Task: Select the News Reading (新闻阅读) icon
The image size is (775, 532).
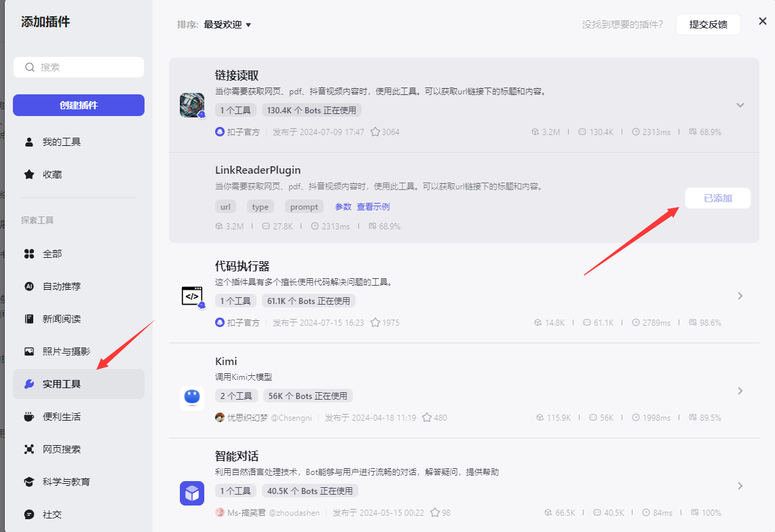Action: (29, 319)
